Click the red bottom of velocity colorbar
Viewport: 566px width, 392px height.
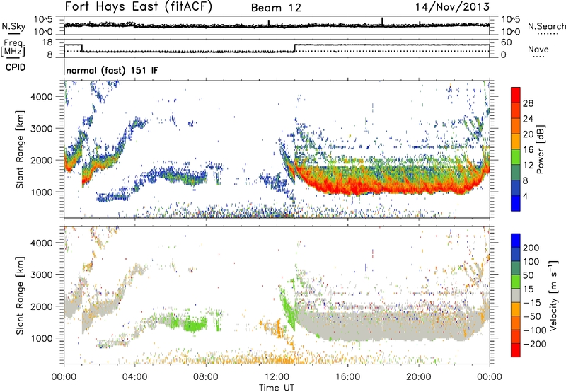pyautogui.click(x=516, y=350)
